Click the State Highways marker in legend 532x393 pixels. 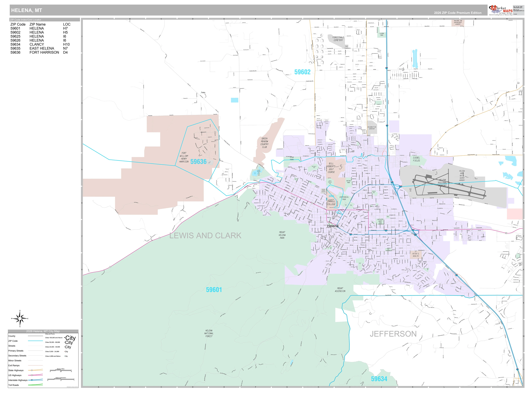coord(32,370)
